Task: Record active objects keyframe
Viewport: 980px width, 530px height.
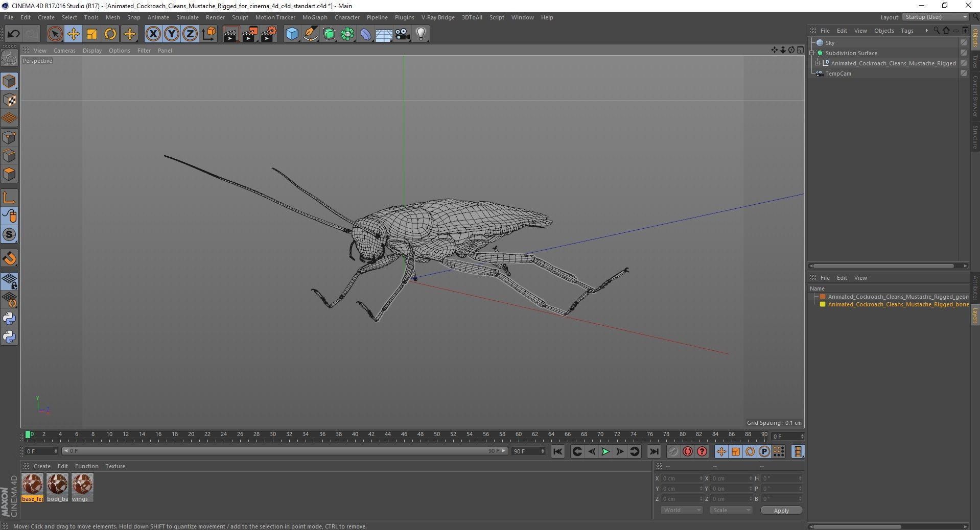Action: 673,451
